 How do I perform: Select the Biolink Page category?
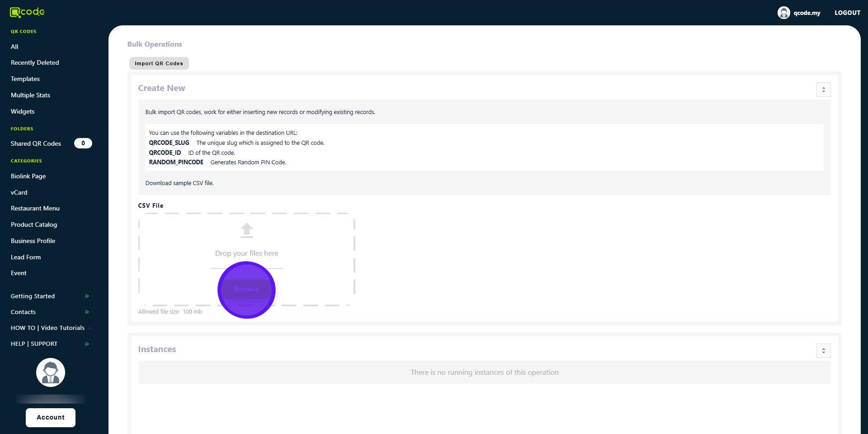tap(28, 176)
